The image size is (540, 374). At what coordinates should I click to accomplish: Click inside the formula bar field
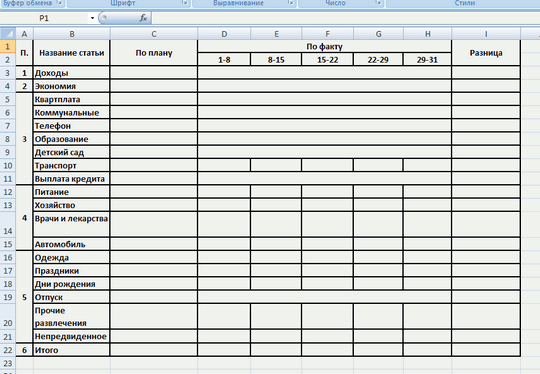point(345,18)
